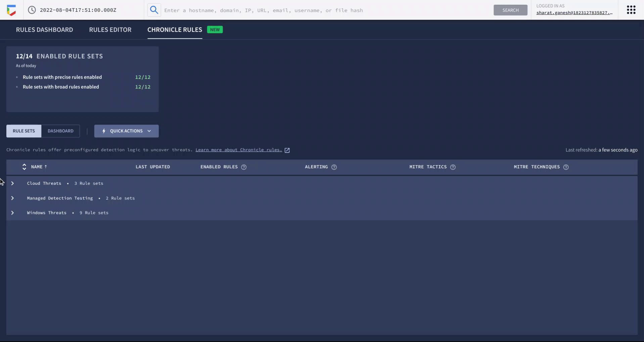
Task: Click '9 Rule sets' text
Action: [x=94, y=213]
